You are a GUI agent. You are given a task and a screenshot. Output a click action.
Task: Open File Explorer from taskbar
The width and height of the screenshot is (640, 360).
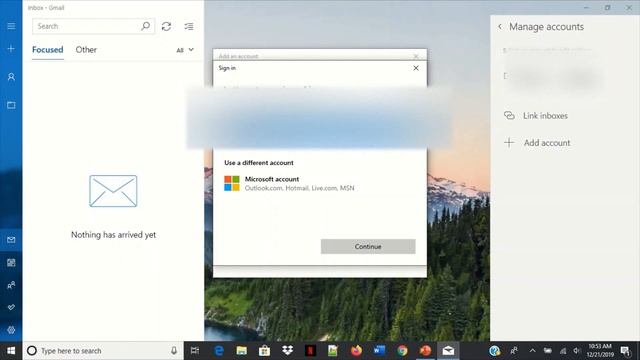point(242,351)
